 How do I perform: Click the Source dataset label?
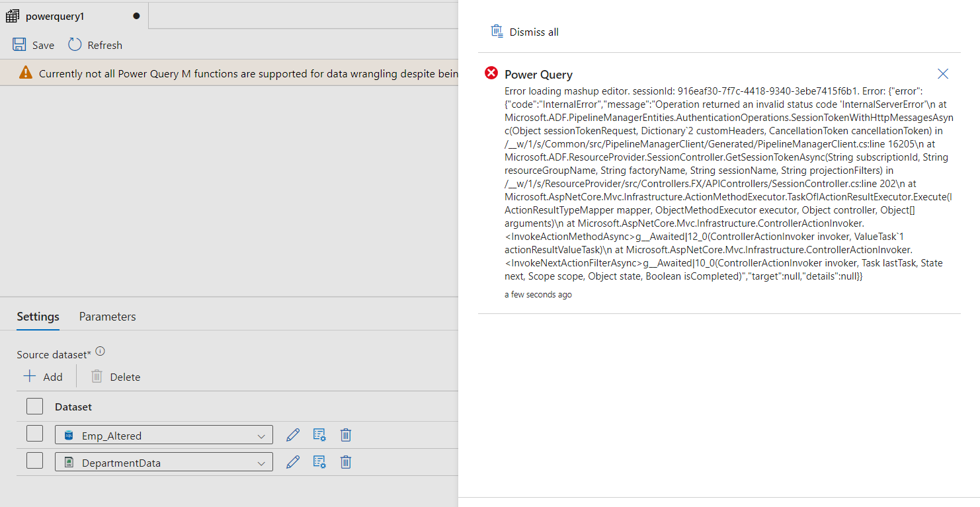click(54, 354)
